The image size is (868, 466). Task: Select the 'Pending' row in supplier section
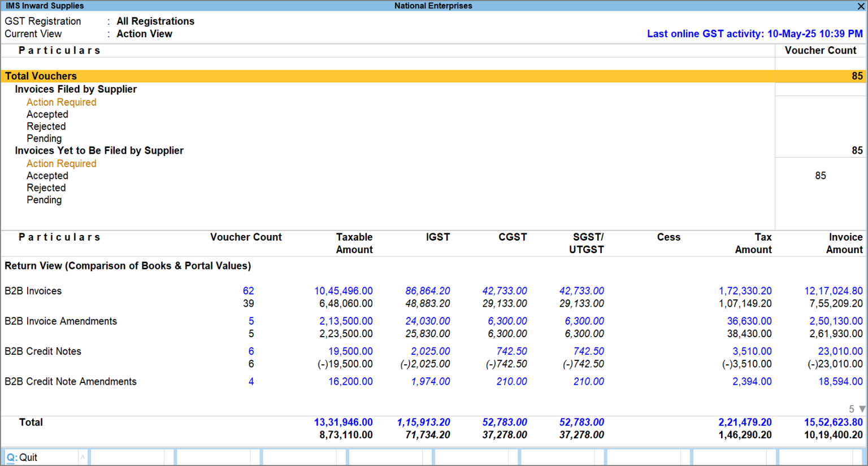click(x=44, y=138)
